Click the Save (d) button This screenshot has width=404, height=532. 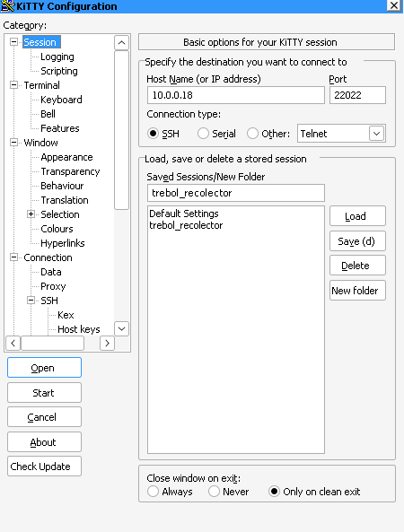[357, 241]
